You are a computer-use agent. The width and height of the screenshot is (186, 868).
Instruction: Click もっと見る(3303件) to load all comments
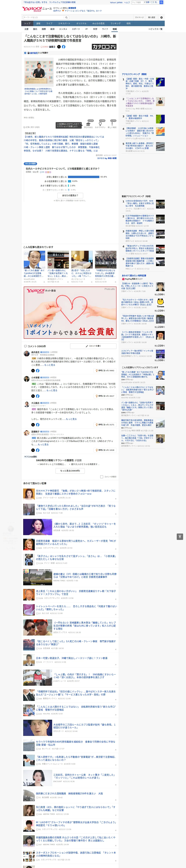point(70,471)
